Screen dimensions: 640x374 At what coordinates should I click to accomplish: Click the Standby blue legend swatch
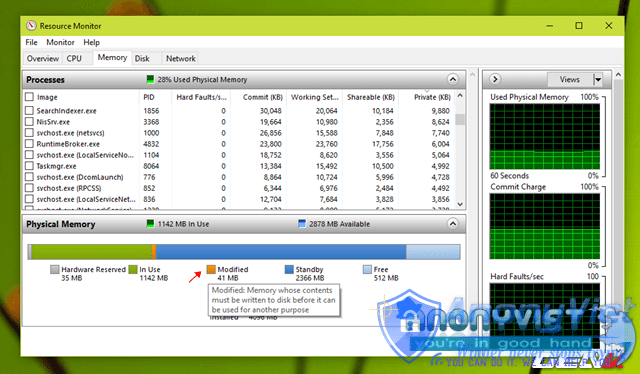(x=289, y=269)
